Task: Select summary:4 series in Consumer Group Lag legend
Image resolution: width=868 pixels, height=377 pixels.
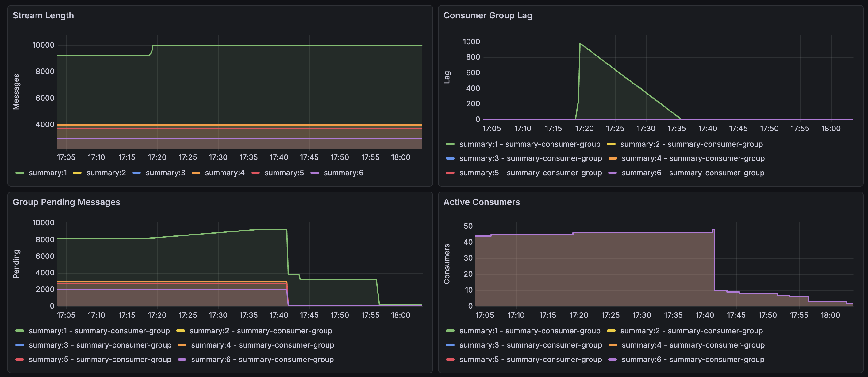Action: coord(693,158)
